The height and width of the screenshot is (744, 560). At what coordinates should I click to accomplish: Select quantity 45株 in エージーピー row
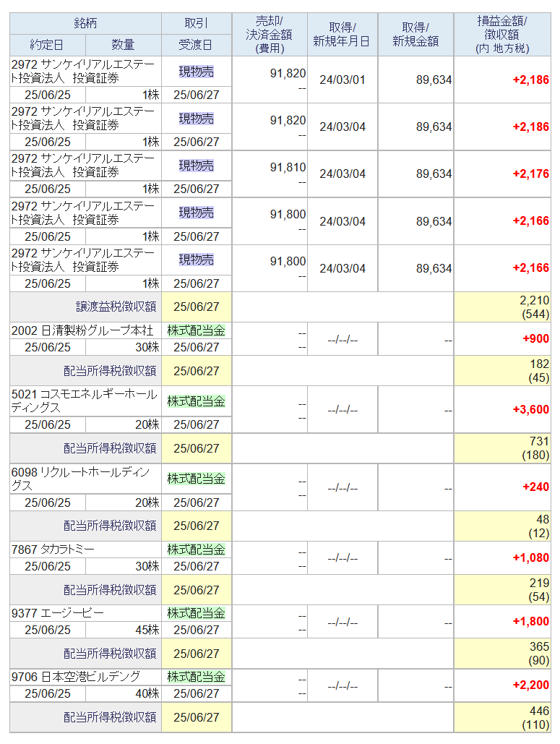[x=147, y=630]
